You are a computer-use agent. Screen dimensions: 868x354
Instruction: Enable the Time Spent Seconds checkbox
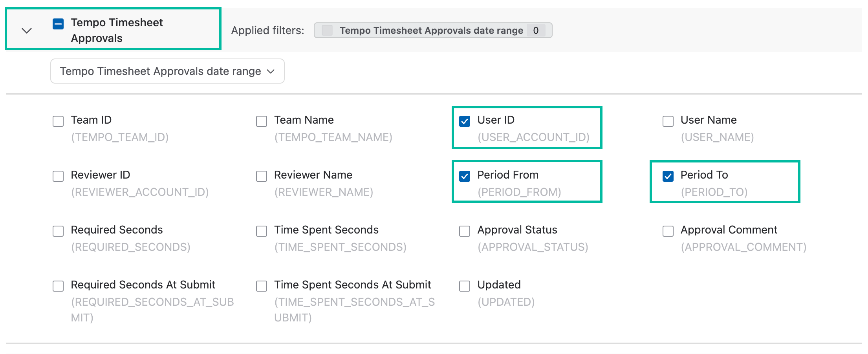(262, 231)
